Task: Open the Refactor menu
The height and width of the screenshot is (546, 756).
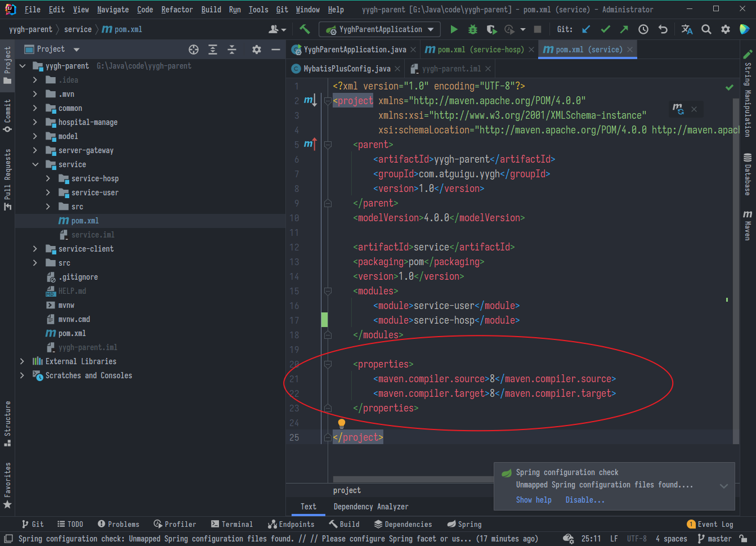Action: pyautogui.click(x=177, y=10)
